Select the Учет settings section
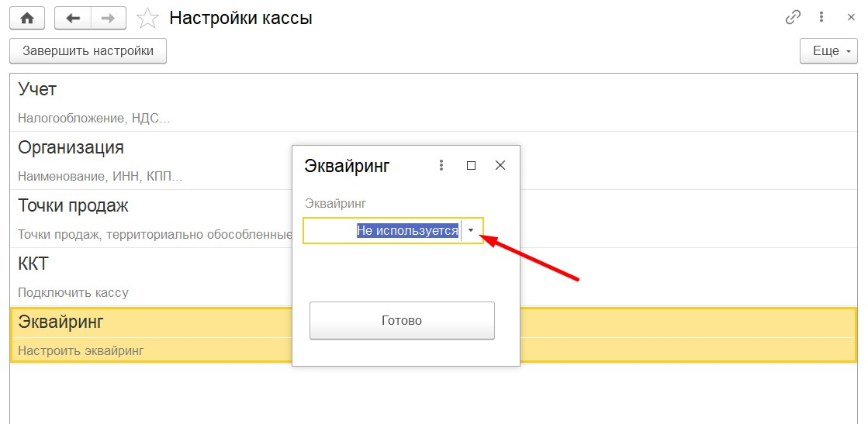Screen dimensions: 868x424 pyautogui.click(x=434, y=103)
